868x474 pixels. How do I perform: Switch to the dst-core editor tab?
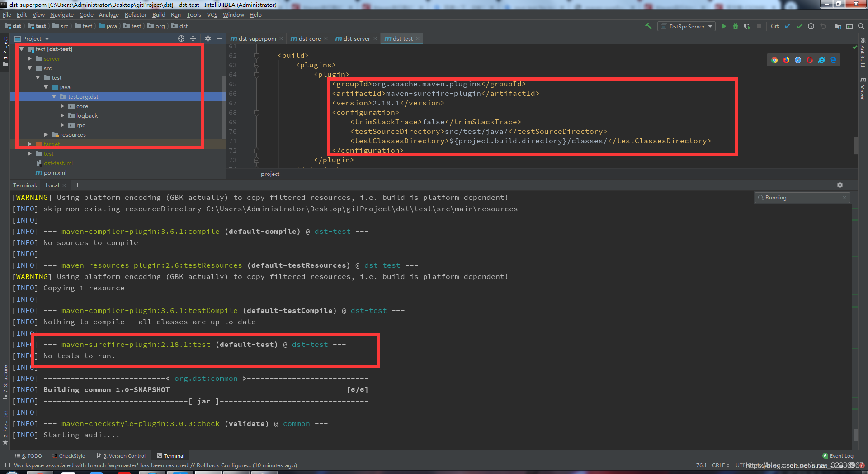310,39
